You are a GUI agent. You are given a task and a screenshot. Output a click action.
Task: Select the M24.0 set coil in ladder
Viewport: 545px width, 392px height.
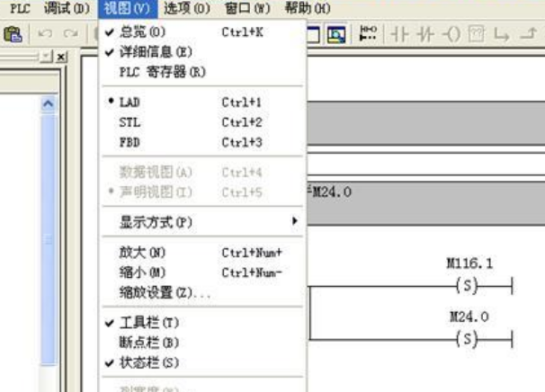[x=467, y=338]
